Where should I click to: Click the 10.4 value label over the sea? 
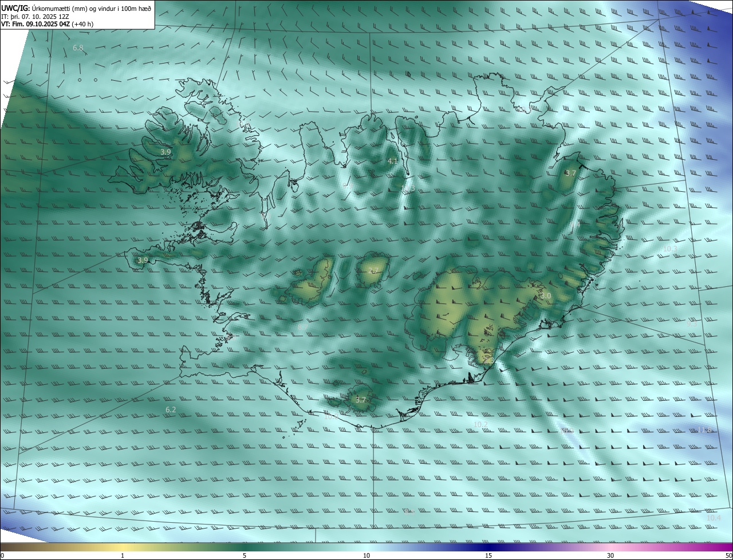tap(714, 518)
